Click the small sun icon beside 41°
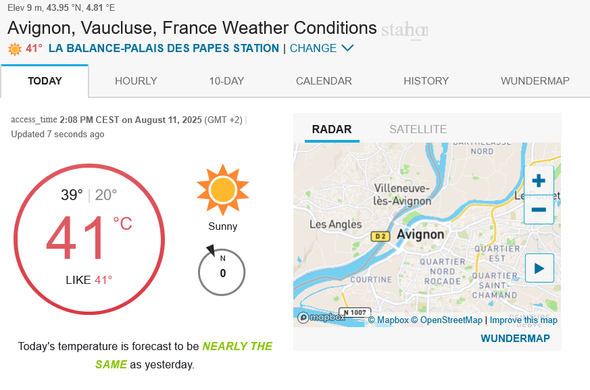This screenshot has width=590, height=390. [x=15, y=49]
